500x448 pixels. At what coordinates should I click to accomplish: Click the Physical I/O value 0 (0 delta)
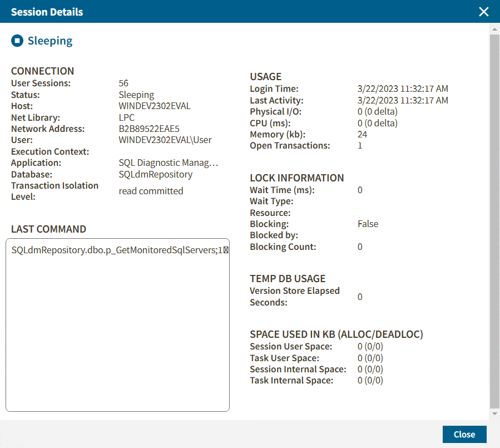point(377,112)
